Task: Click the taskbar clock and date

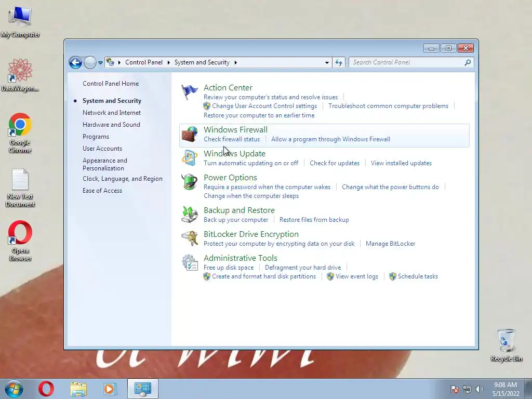Action: coord(506,389)
